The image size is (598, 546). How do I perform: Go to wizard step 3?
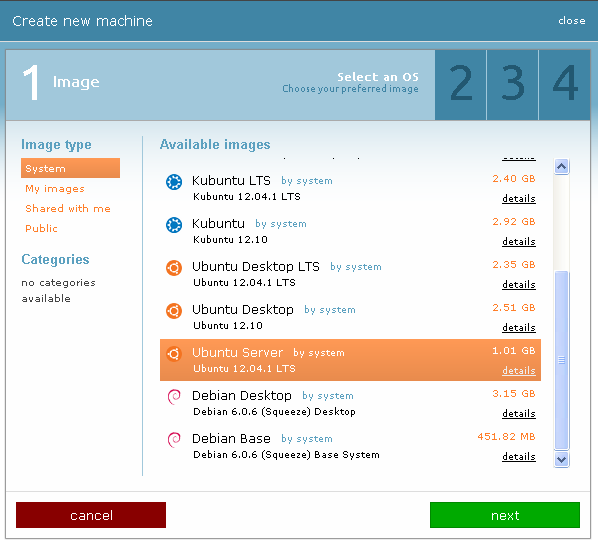(513, 85)
